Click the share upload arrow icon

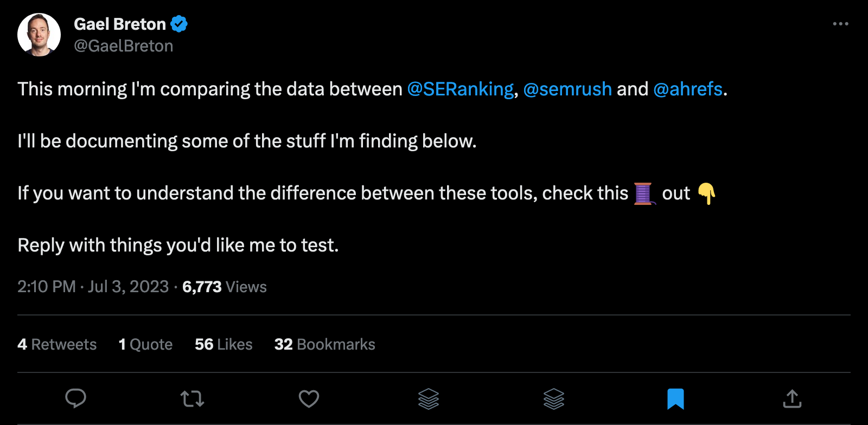(x=792, y=399)
